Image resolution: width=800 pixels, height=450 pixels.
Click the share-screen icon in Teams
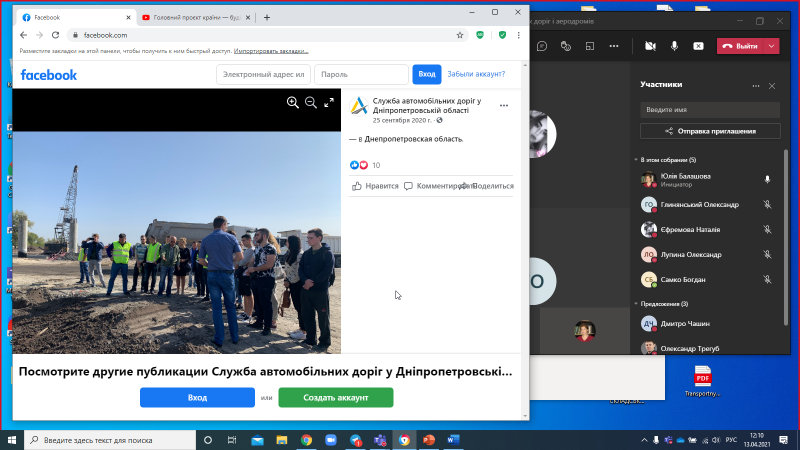698,46
